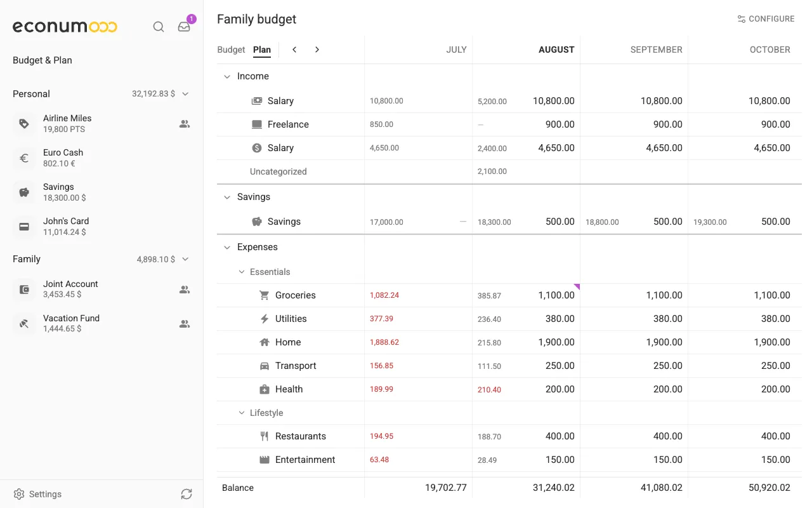Go to next months with right arrow
812x508 pixels.
(317, 50)
